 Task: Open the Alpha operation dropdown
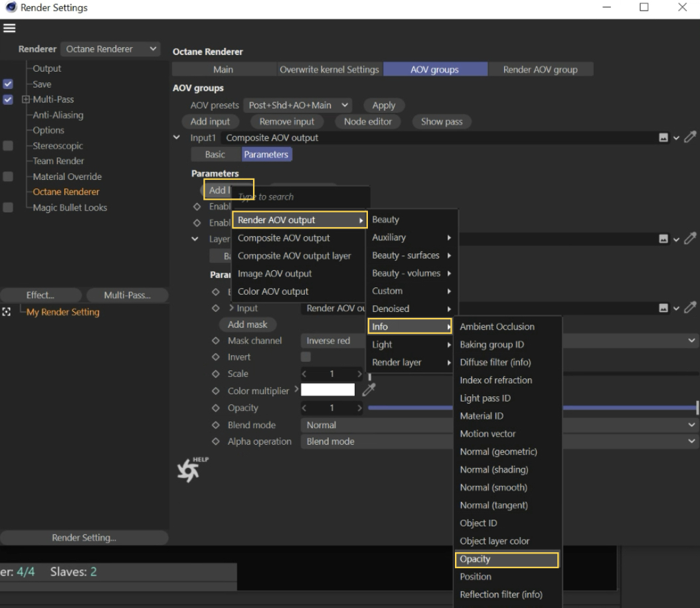pyautogui.click(x=499, y=441)
